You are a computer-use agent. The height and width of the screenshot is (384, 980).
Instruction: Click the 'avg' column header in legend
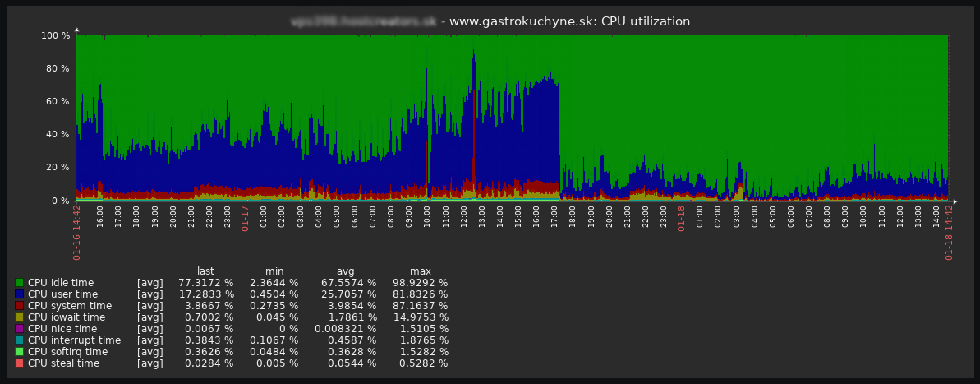click(x=346, y=271)
